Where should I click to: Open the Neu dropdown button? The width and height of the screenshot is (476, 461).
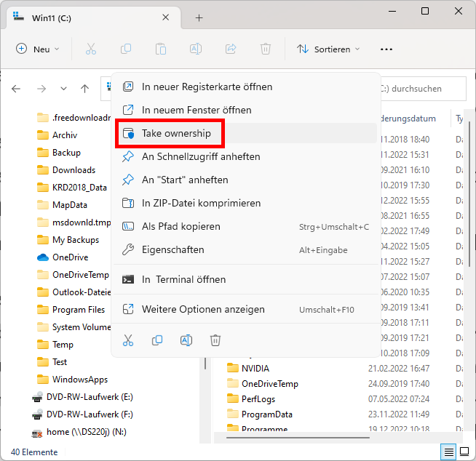38,49
